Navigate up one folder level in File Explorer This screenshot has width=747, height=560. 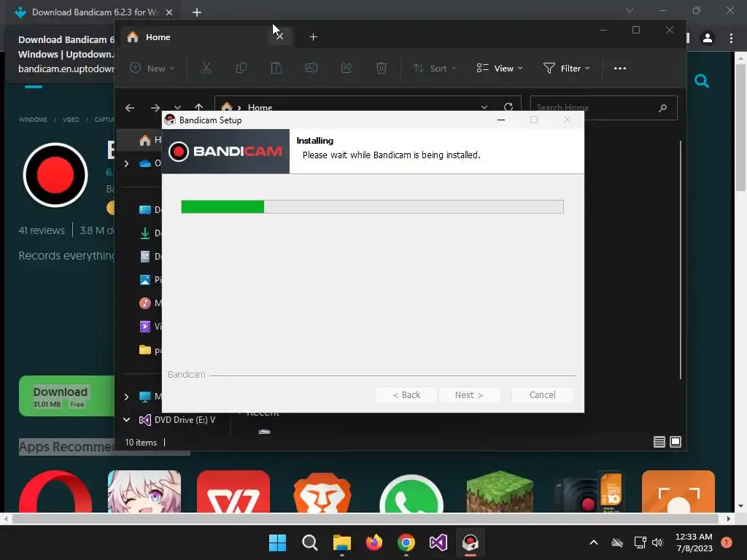pyautogui.click(x=198, y=107)
